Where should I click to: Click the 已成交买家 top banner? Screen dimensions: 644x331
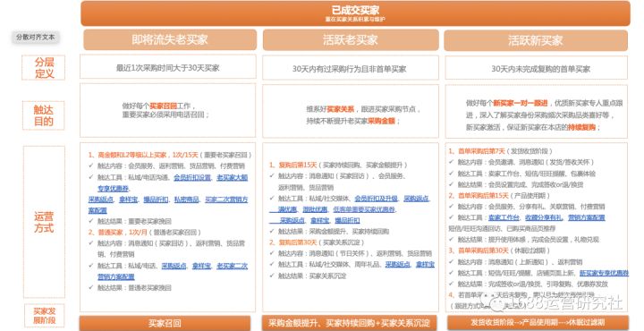coord(355,13)
